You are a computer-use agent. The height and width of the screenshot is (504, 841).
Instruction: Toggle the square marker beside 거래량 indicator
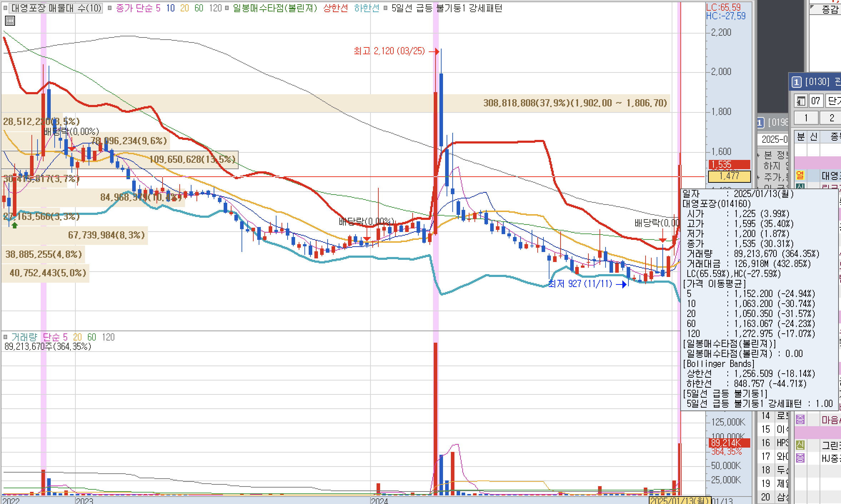point(5,337)
